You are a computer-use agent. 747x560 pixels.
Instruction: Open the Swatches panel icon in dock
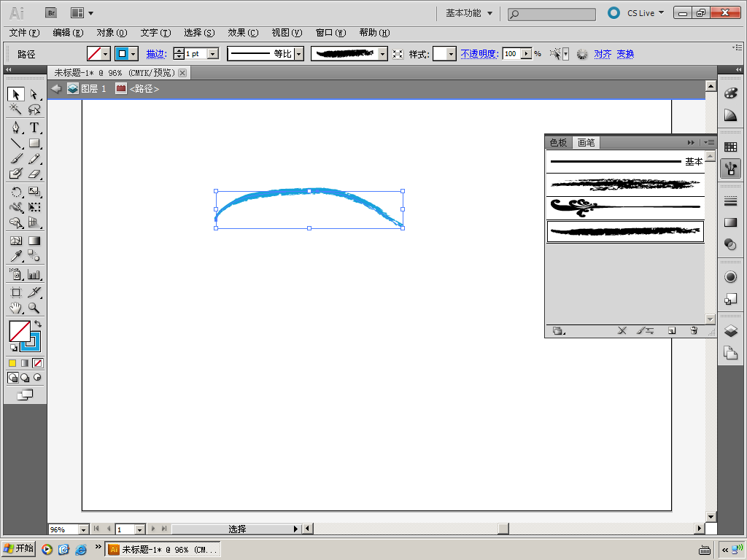tap(730, 147)
